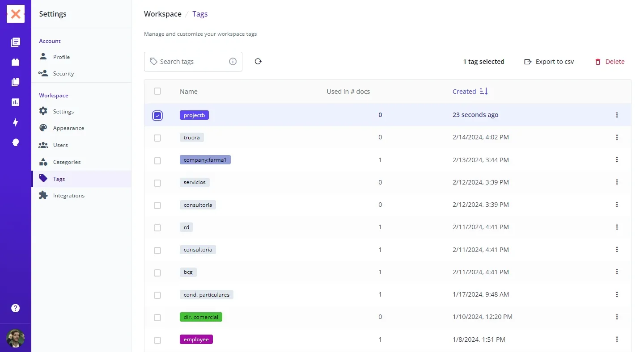
Task: Open the more options menu for projectb
Action: (x=617, y=115)
